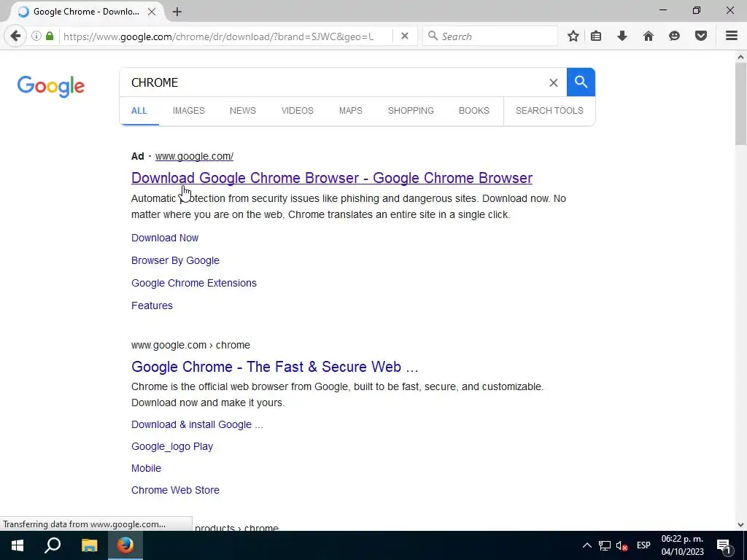Open the chat smiley icon in toolbar
Viewport: 747px width, 560px height.
674,36
